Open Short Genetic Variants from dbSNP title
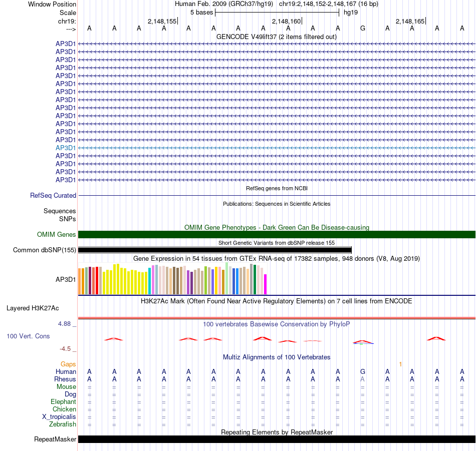Image resolution: width=476 pixels, height=451 pixels. 277,243
